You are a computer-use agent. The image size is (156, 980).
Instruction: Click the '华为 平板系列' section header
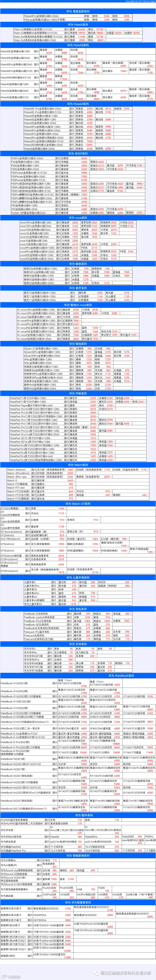coord(78,393)
